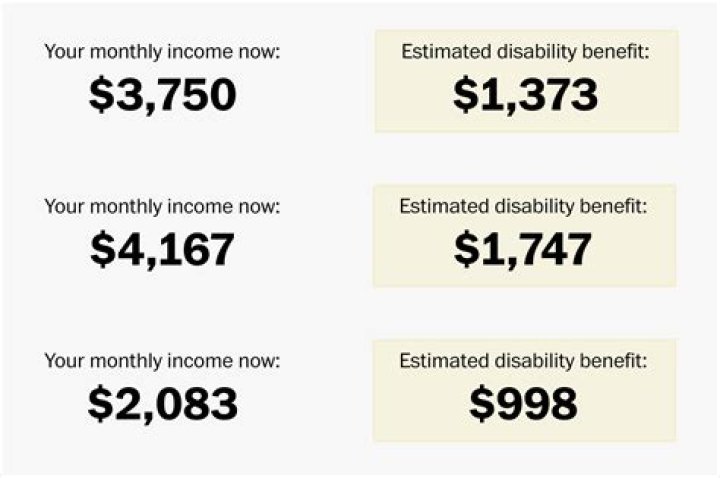Click the income label above $2,083
This screenshot has height=478, width=720.
[x=162, y=360]
